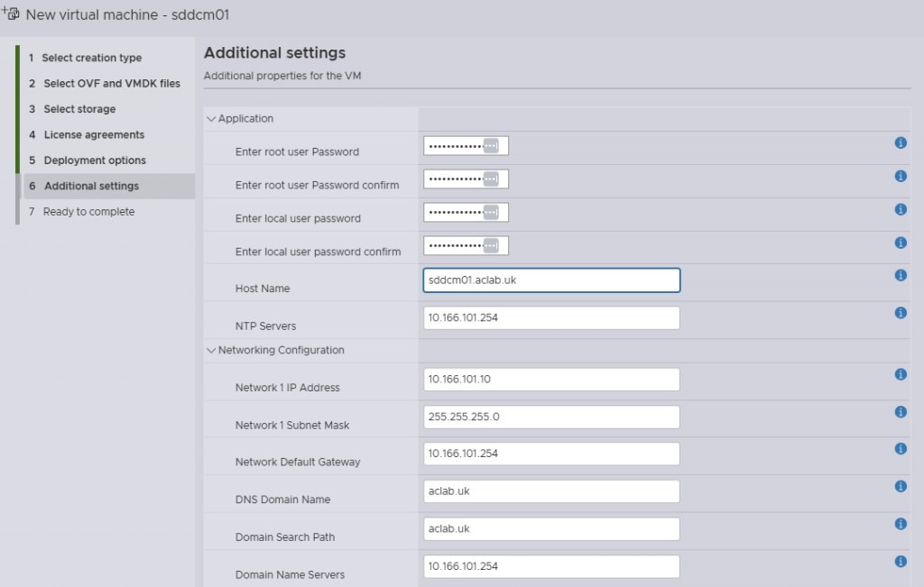Jump to step 7 Ready to complete
This screenshot has width=924, height=587.
point(88,212)
